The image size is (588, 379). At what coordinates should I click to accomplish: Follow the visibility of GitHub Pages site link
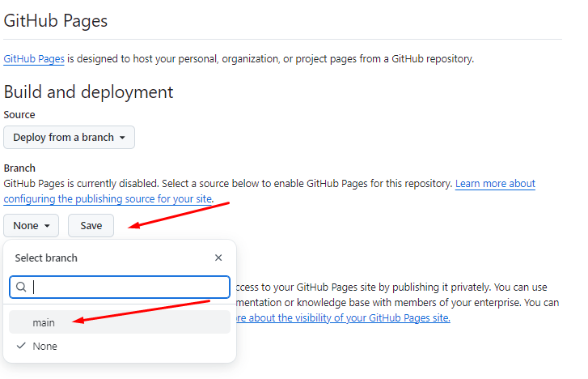click(x=343, y=317)
